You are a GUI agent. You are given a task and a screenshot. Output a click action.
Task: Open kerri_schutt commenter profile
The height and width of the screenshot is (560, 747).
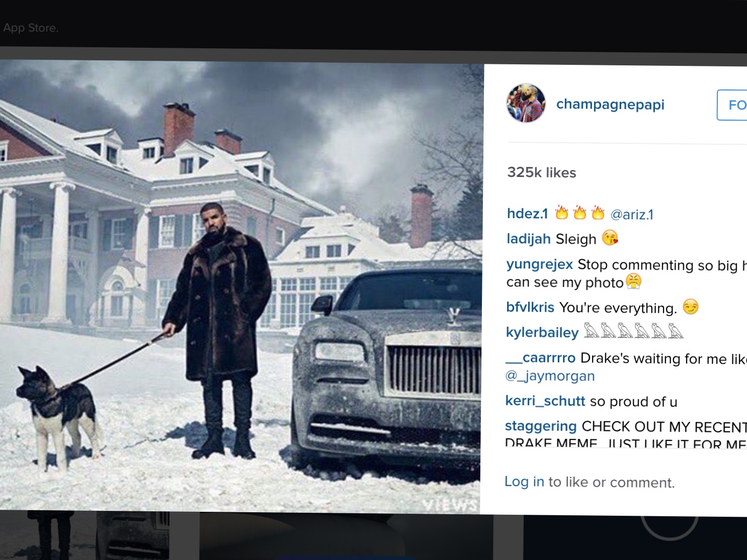click(x=545, y=401)
